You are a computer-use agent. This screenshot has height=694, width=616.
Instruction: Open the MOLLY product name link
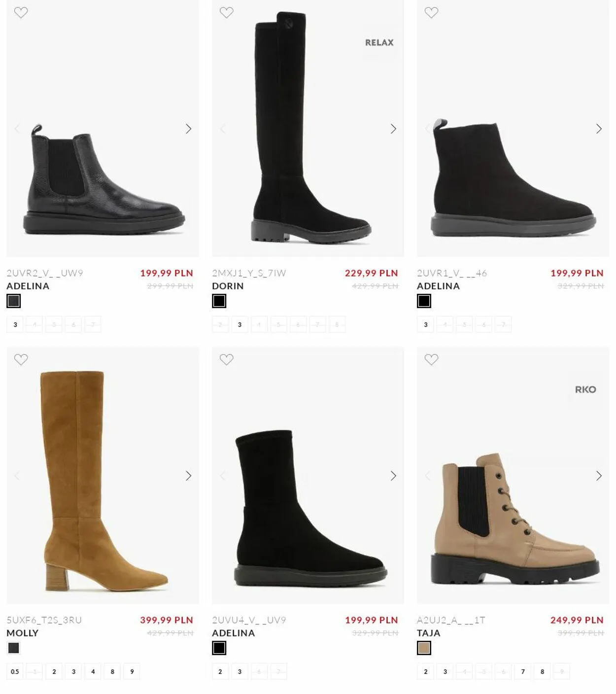click(22, 633)
